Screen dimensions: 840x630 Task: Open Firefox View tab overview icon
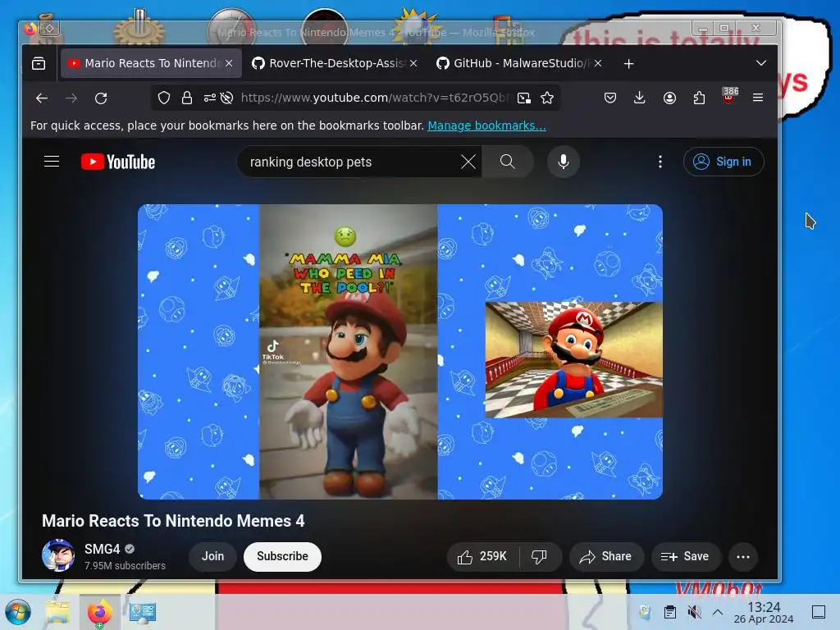[x=39, y=63]
